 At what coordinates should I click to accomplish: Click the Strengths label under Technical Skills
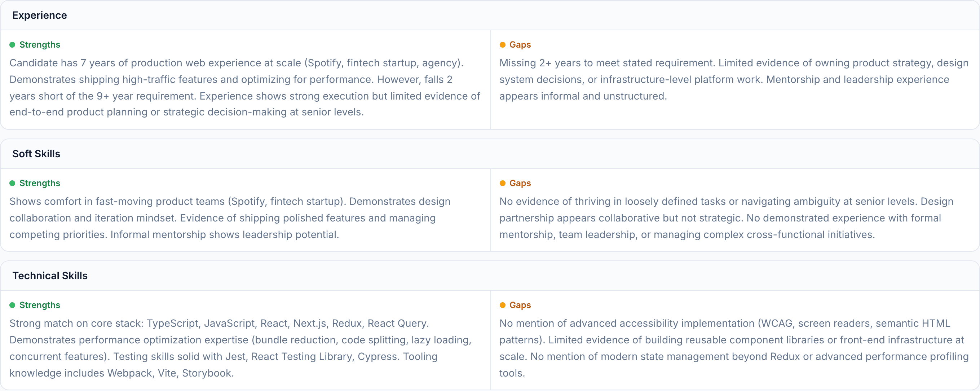click(40, 305)
